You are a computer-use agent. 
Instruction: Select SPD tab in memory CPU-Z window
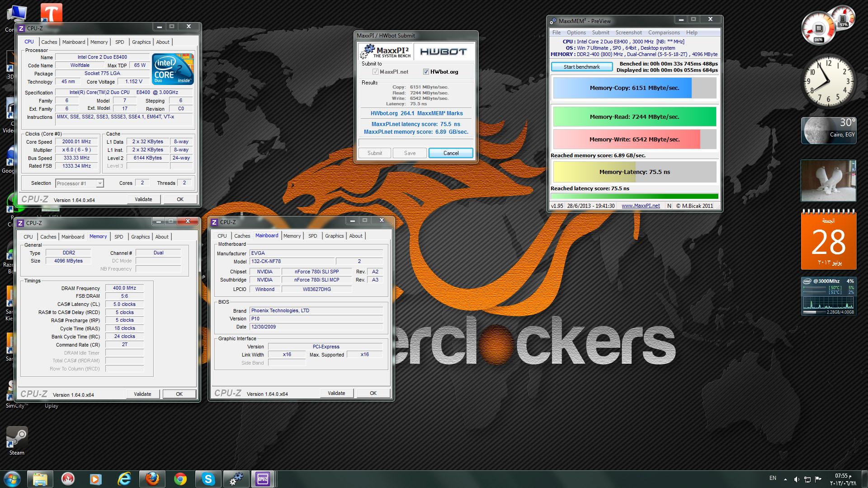click(x=119, y=237)
